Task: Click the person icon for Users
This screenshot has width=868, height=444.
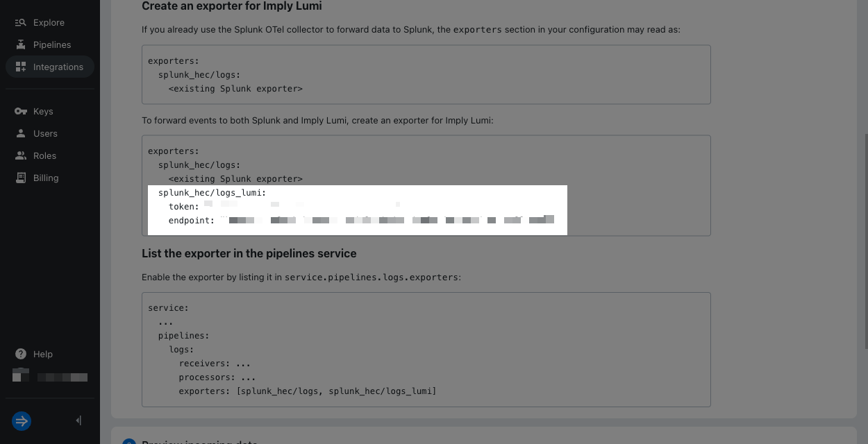Action: click(20, 133)
